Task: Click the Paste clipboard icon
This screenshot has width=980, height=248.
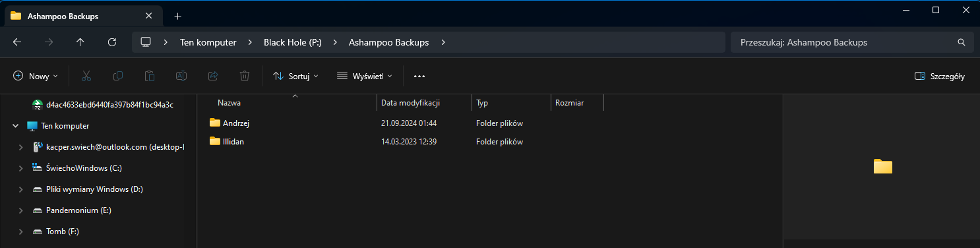Action: tap(150, 76)
